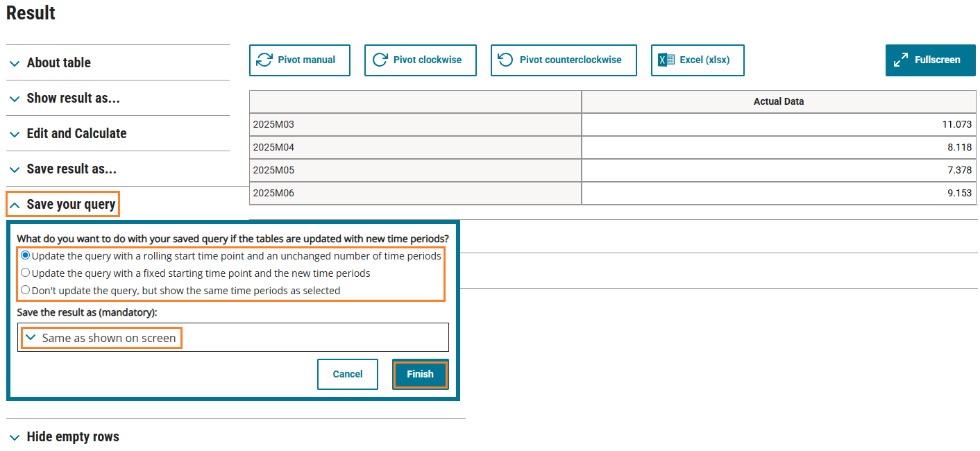Expand the About table section
This screenshot has width=980, height=451.
[59, 62]
